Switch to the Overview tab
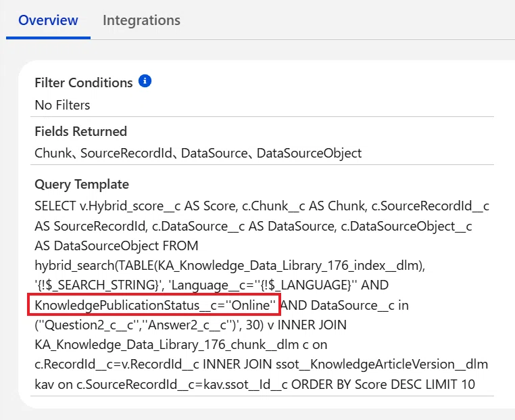Image resolution: width=515 pixels, height=420 pixels. click(x=48, y=20)
